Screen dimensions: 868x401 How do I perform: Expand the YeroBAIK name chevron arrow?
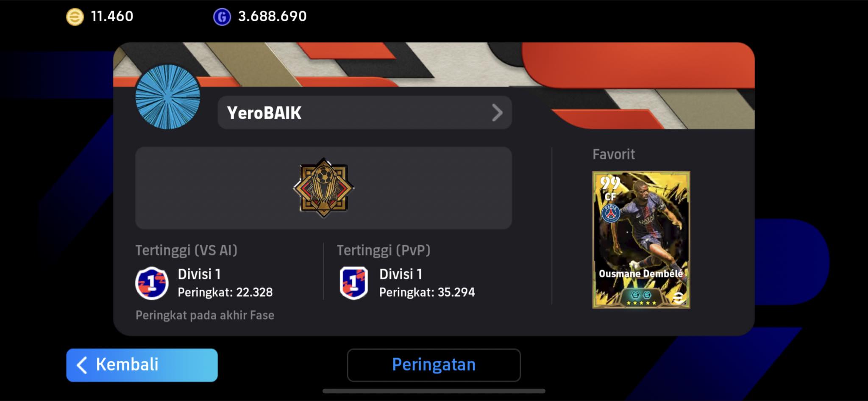497,113
